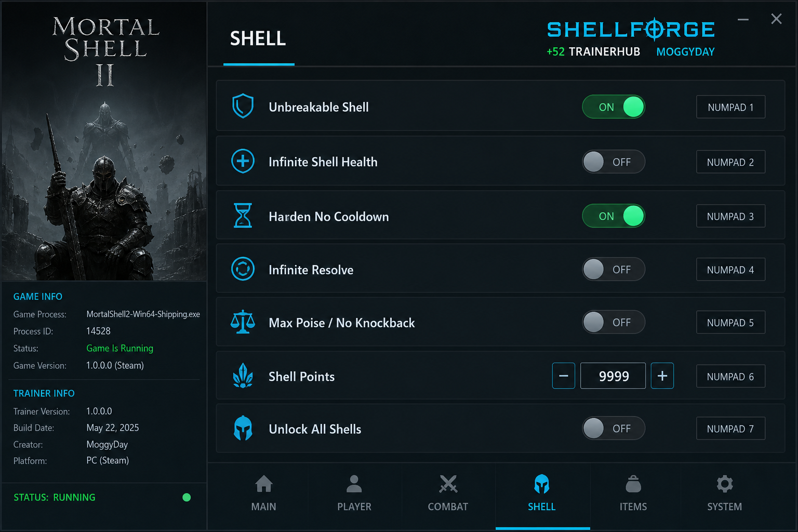Go to the Player tab
The height and width of the screenshot is (532, 798).
(354, 494)
